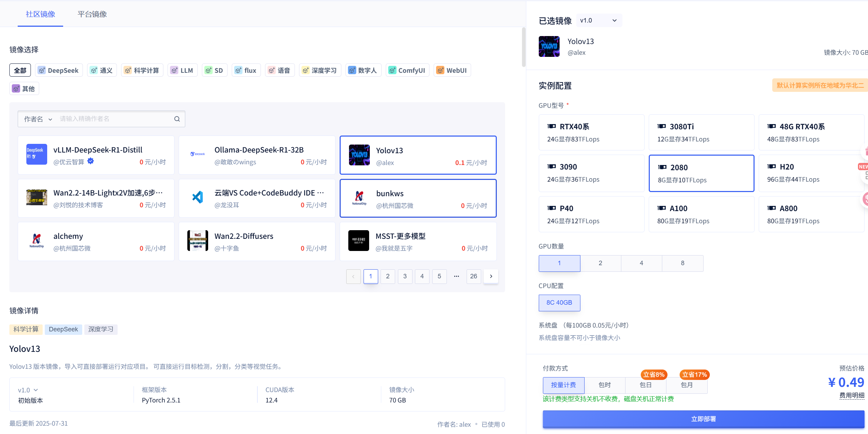Click the flux tag cube icon

point(238,70)
